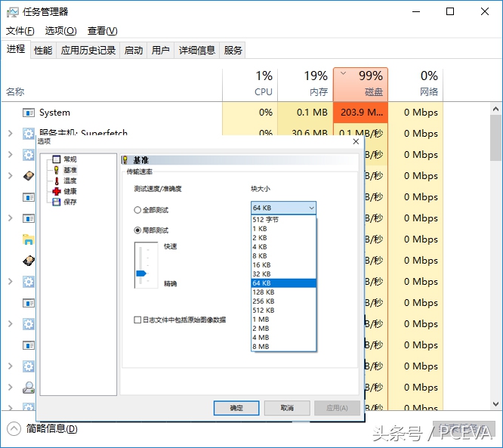Screen dimensions: 503x448
Task: Open the 选项(O) menu
Action: coord(61,31)
